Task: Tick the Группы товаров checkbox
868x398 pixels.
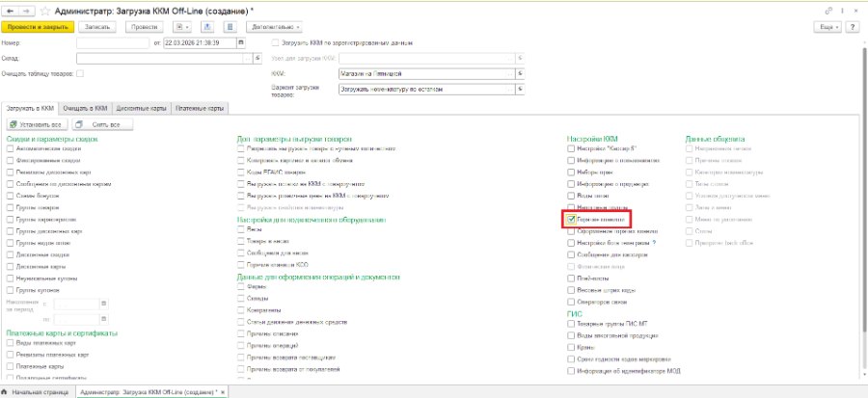Action: point(11,207)
